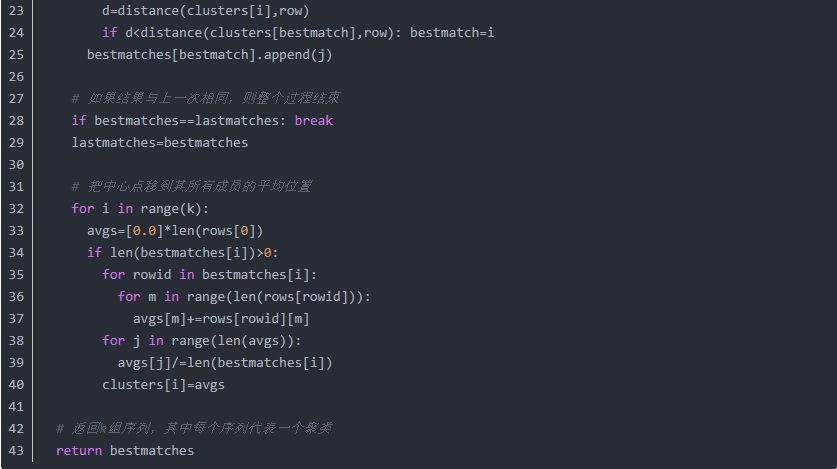This screenshot has width=837, height=469.
Task: Click the d=distance(clusters[i],row) statement
Action: (205, 11)
